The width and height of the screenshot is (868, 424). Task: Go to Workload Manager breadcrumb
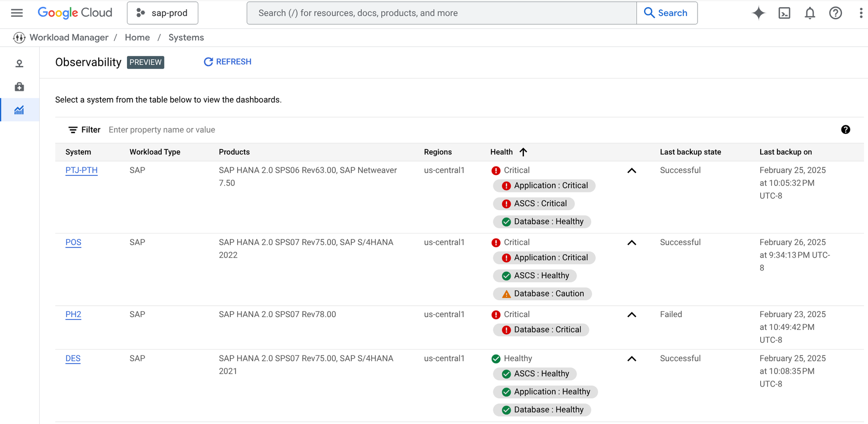tap(69, 37)
